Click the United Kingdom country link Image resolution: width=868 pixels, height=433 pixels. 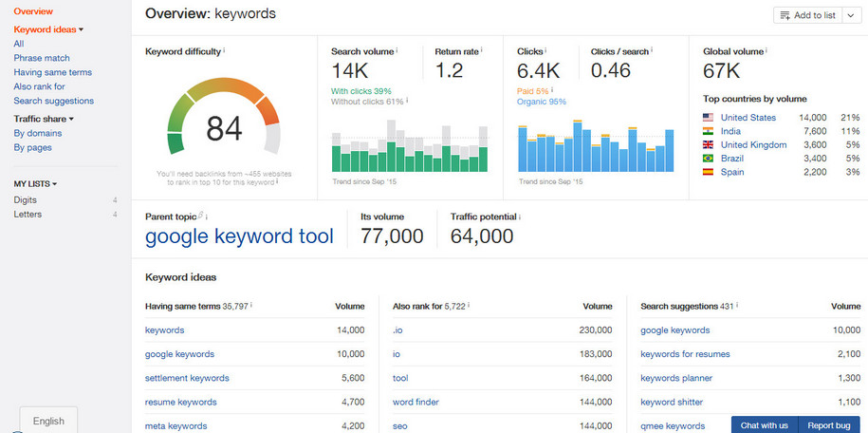tap(753, 144)
